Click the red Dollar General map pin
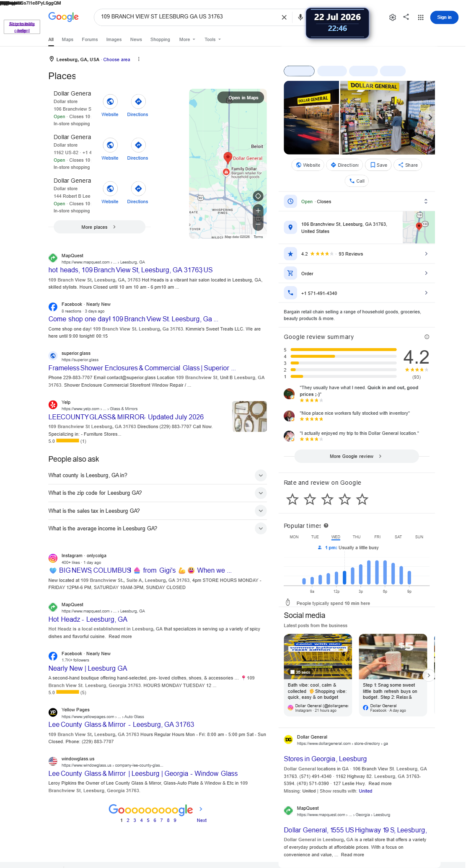Image resolution: width=471 pixels, height=868 pixels. (x=228, y=158)
